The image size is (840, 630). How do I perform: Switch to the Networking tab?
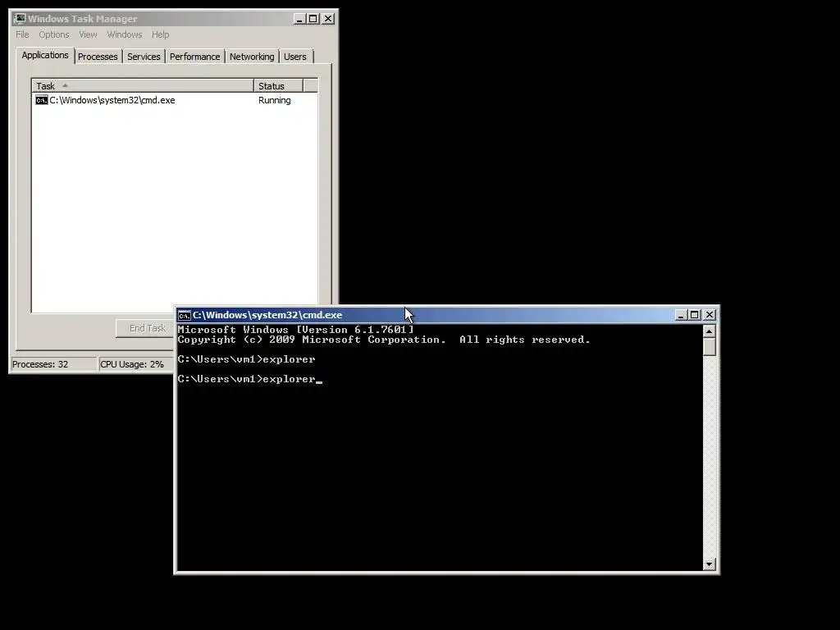pos(252,57)
